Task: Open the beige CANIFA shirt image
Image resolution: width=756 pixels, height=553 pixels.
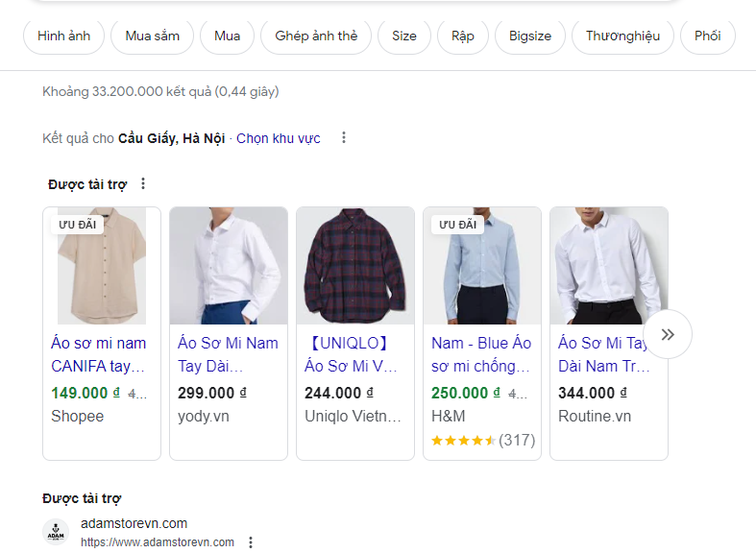Action: [x=102, y=266]
